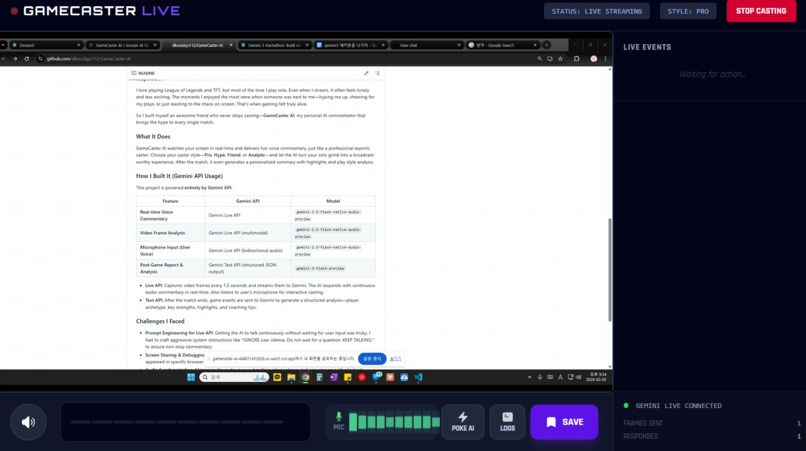Switch to the leftmost Deepest tab

(x=46, y=45)
